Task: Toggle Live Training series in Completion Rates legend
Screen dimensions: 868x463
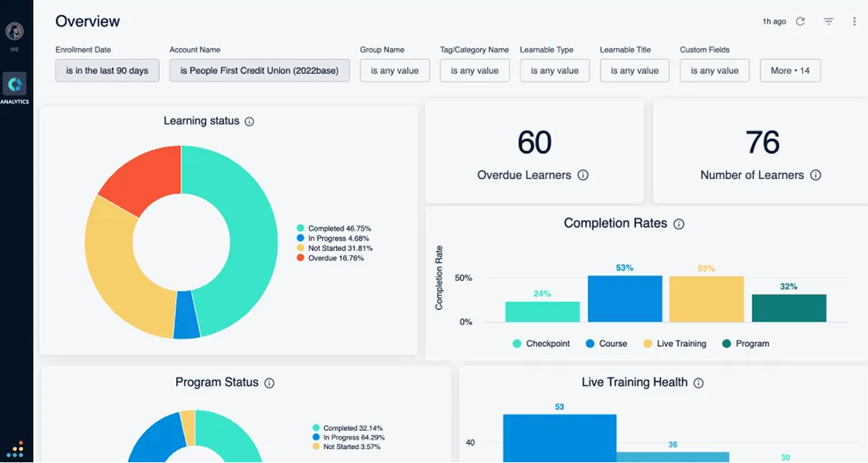Action: point(675,343)
